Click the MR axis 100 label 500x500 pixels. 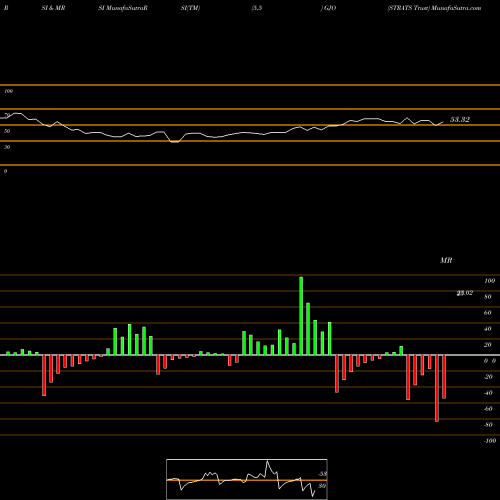click(490, 281)
